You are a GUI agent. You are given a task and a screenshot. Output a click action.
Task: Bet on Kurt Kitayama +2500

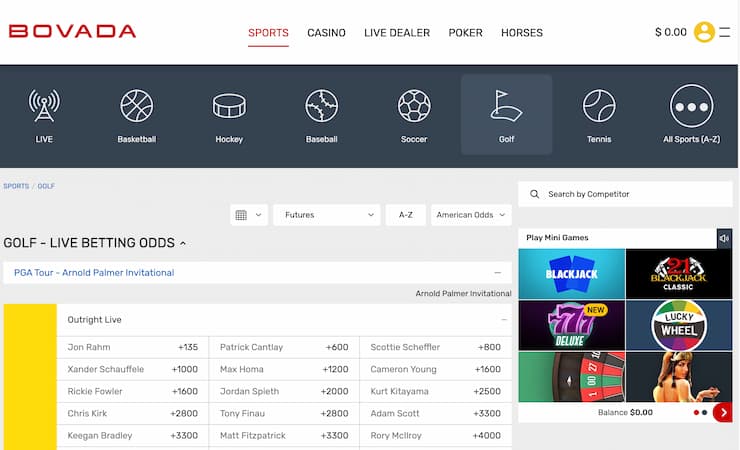[436, 392]
